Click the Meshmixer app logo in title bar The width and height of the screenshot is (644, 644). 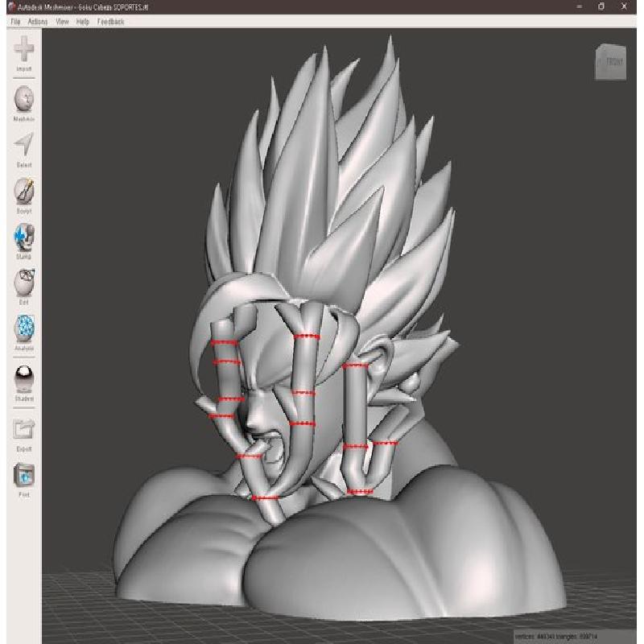coord(11,6)
